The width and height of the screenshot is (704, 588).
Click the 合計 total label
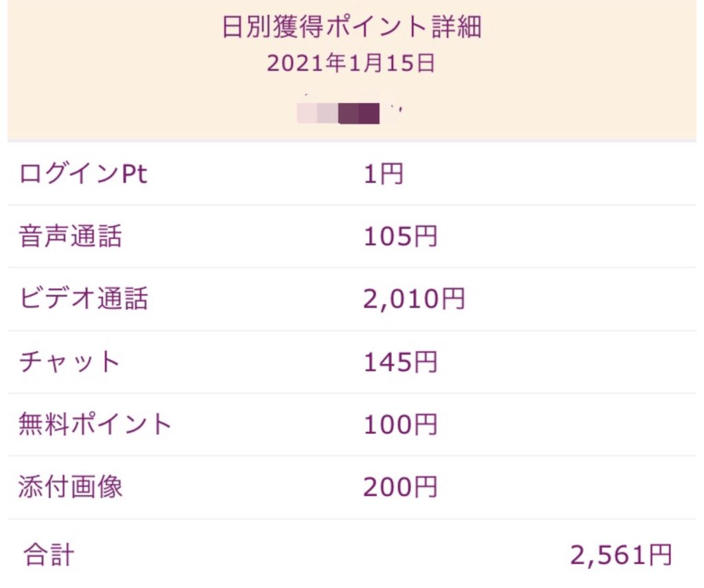pyautogui.click(x=48, y=554)
